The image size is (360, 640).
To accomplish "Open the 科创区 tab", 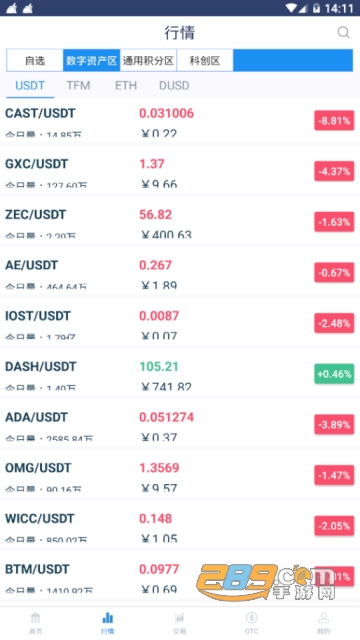I will click(x=205, y=61).
